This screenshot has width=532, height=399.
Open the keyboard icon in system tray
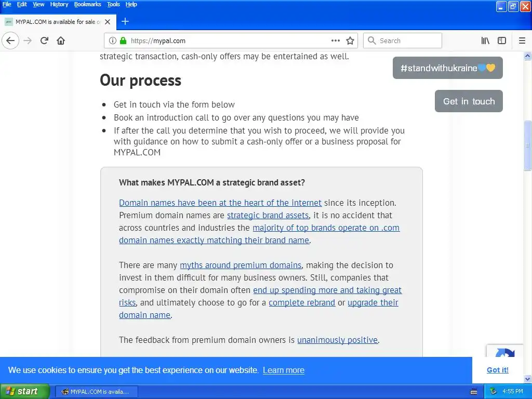(474, 392)
